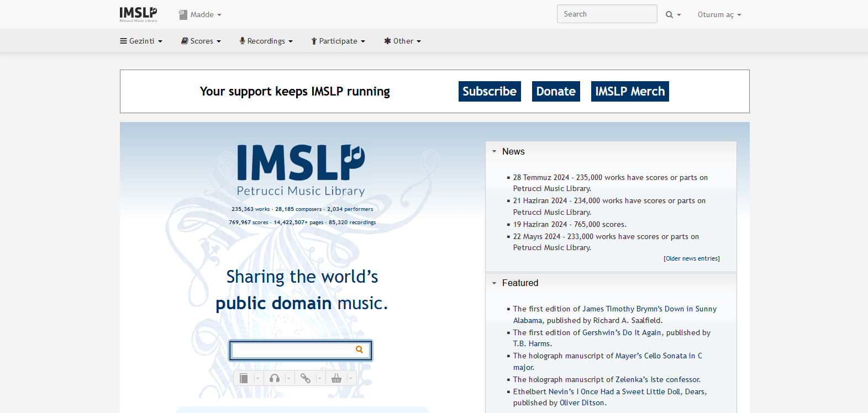This screenshot has height=413, width=868.
Task: Click the headphones recordings icon
Action: 275,378
